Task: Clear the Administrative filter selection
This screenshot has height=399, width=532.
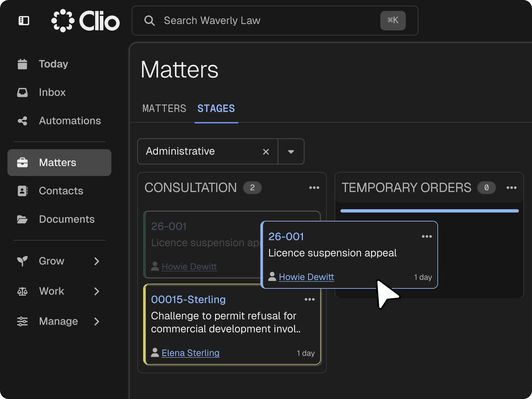Action: 266,152
